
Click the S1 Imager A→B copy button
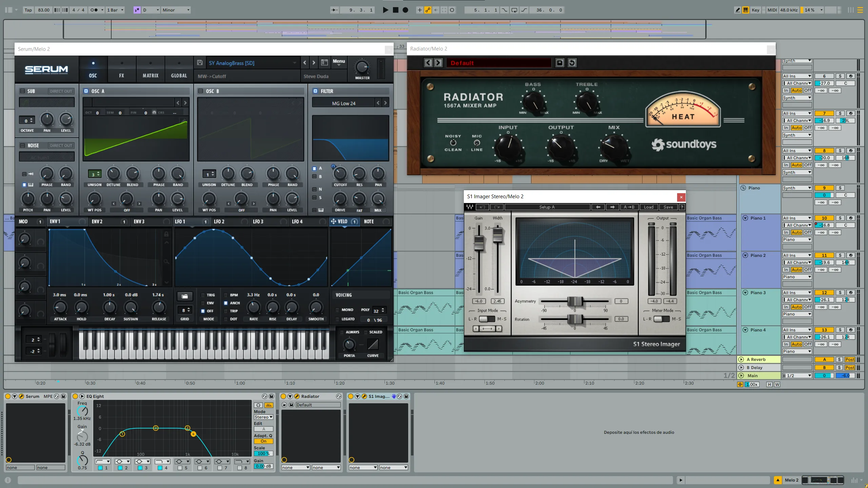(629, 207)
